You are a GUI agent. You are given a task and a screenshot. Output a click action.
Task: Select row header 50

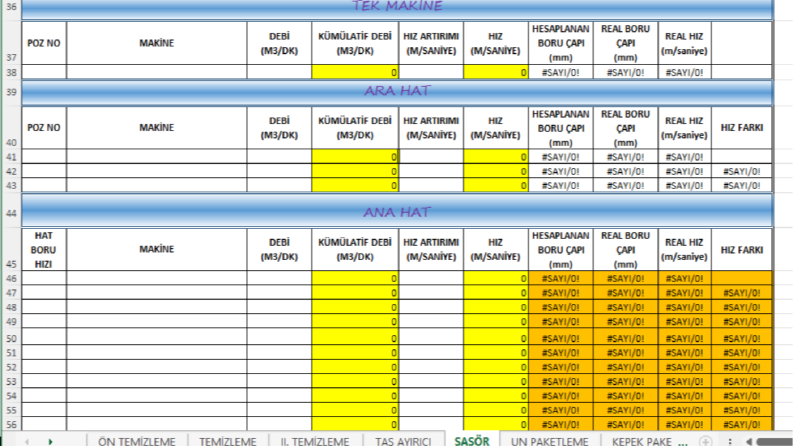click(11, 338)
